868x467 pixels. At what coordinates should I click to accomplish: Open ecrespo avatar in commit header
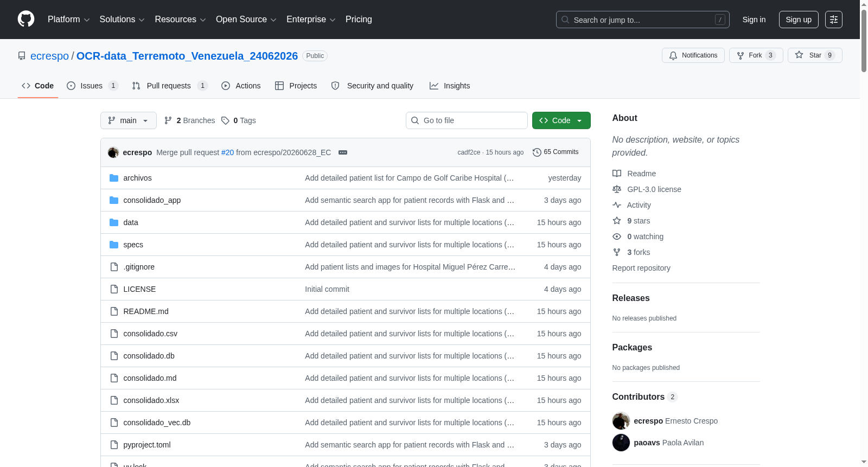[113, 152]
